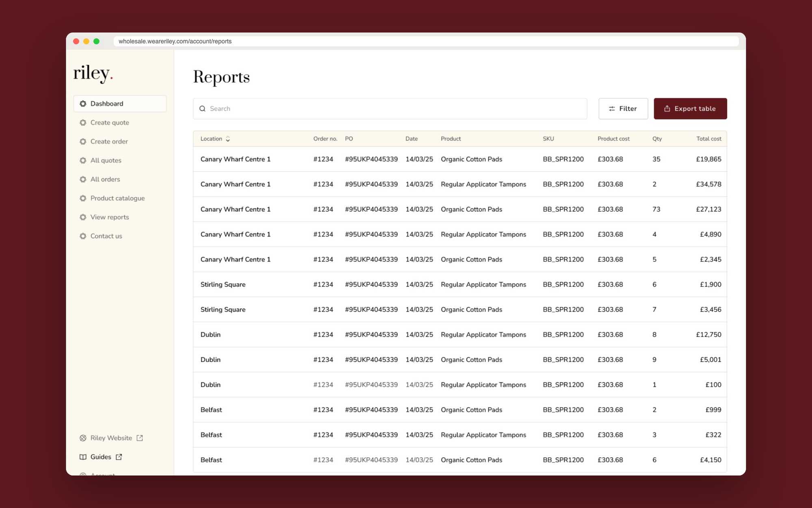Click the £1,900 Stirling Square total

[710, 284]
